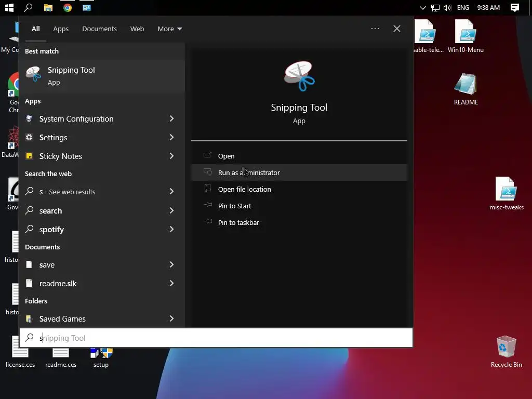The width and height of the screenshot is (532, 399).
Task: Open Snipping Tool best match result
Action: [x=102, y=76]
